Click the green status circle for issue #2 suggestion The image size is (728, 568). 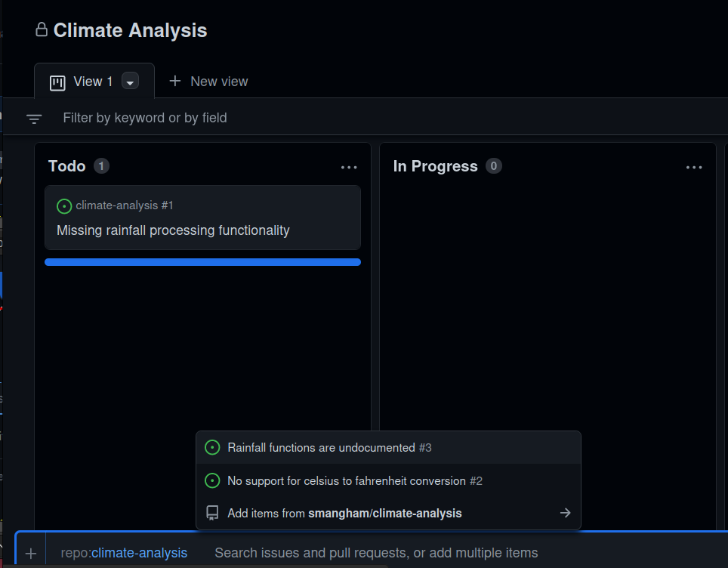pos(211,480)
